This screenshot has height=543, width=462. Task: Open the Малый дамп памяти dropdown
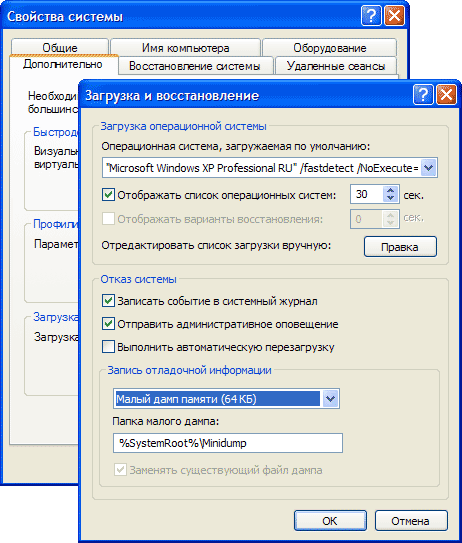pos(330,399)
